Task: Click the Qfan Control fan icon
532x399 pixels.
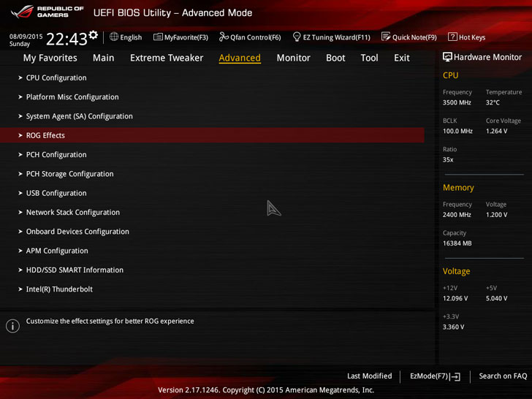Action: point(224,37)
